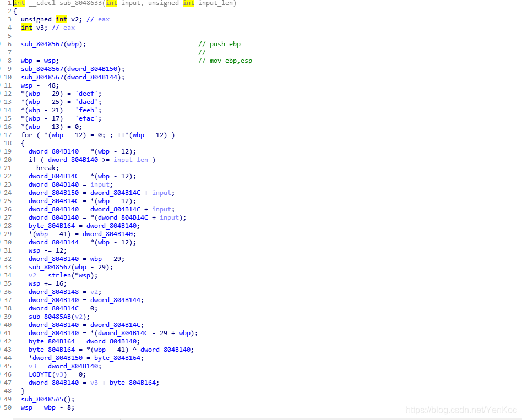Click sub_80485AB(v2) call
Viewport: 522px width, 420px height.
pyautogui.click(x=59, y=317)
